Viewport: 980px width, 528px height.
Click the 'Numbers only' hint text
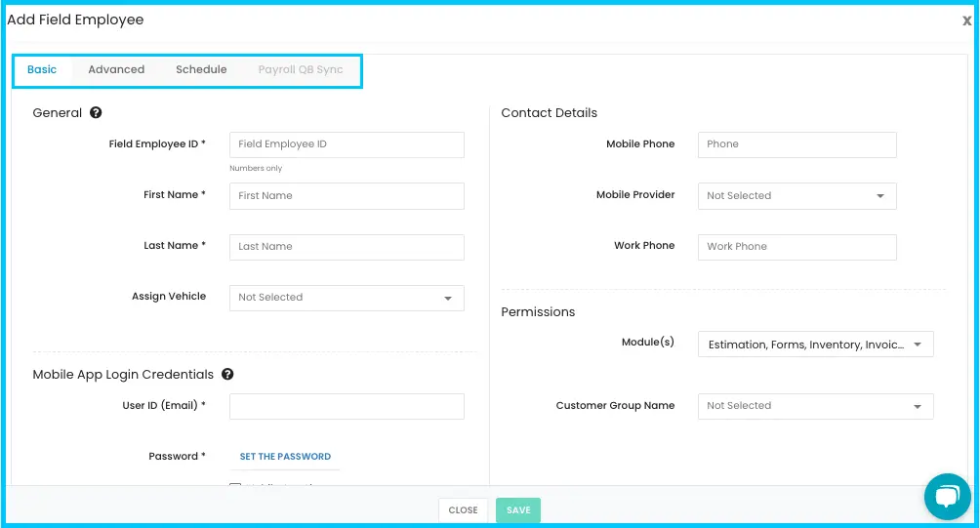[x=256, y=168]
